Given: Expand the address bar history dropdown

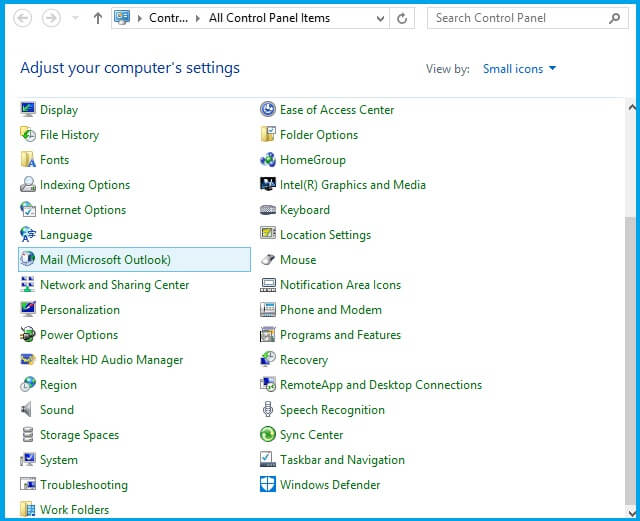Looking at the screenshot, I should (x=380, y=18).
